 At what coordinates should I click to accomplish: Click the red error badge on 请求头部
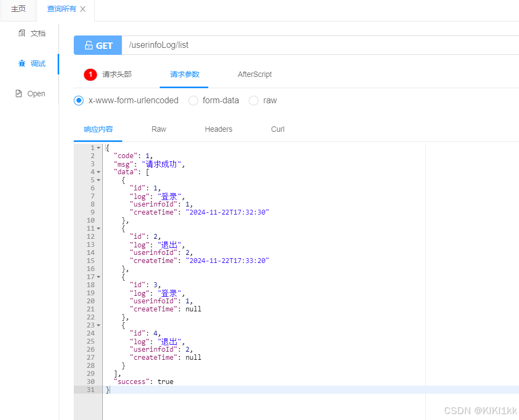click(90, 75)
